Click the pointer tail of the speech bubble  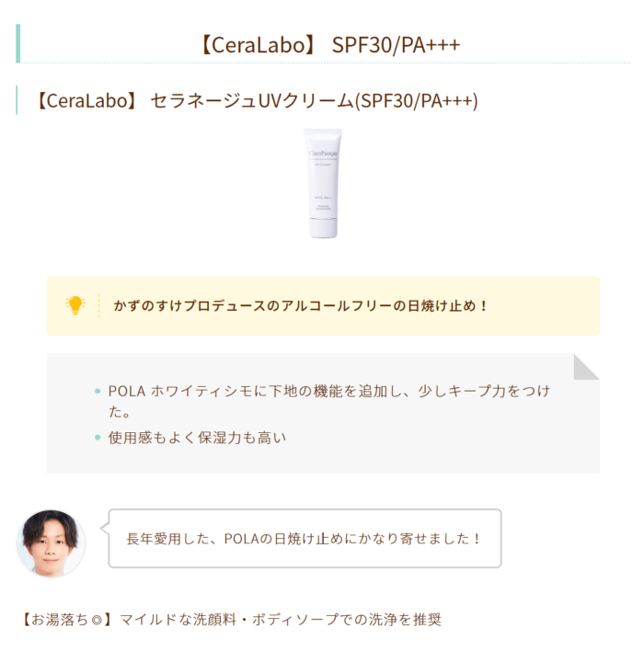click(x=104, y=527)
